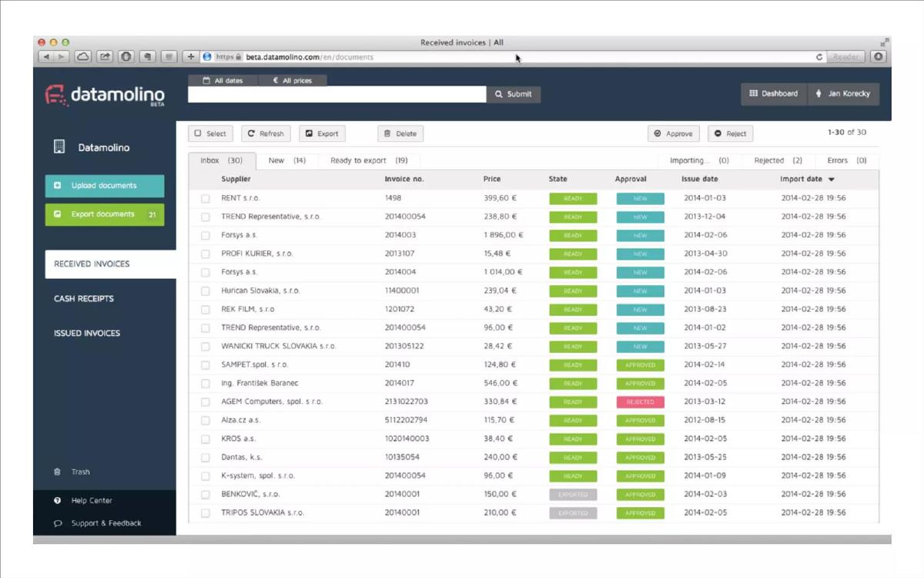
Task: Open Issued Invoices section
Action: [87, 333]
